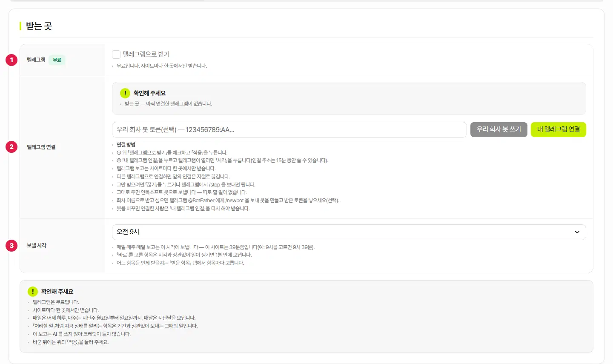Click the text "아직 연결한 텔레그램이 없습니다"
The height and width of the screenshot is (364, 613).
click(179, 104)
